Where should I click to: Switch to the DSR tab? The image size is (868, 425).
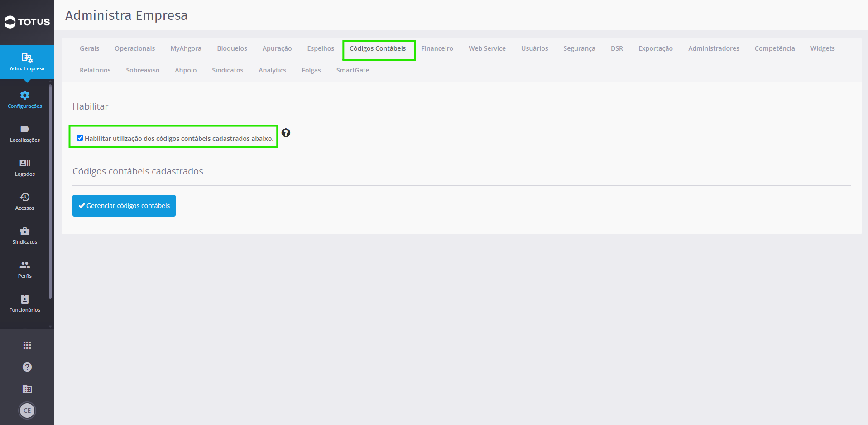(x=617, y=48)
